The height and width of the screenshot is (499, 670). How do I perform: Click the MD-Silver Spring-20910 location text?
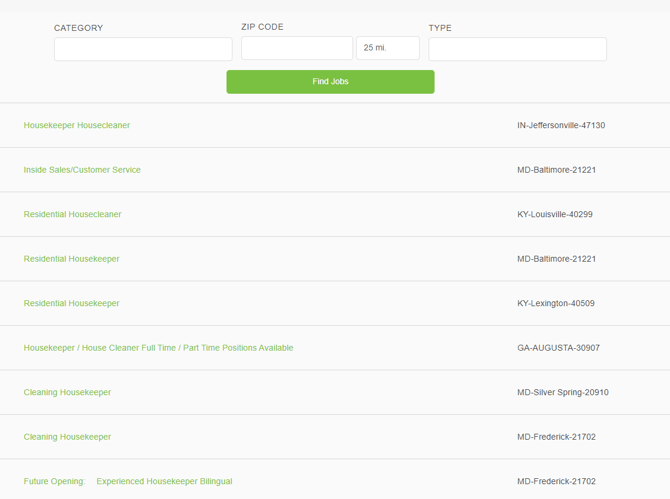point(562,393)
